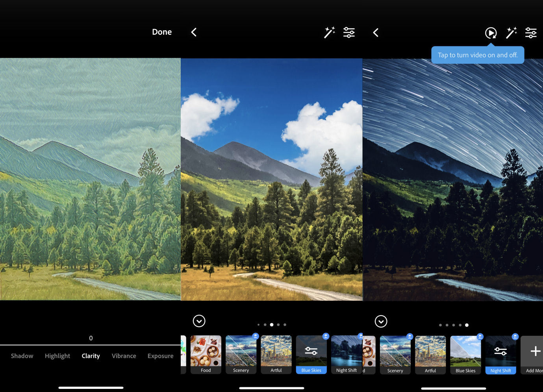Switch to the Vibrance adjustment

click(x=124, y=356)
